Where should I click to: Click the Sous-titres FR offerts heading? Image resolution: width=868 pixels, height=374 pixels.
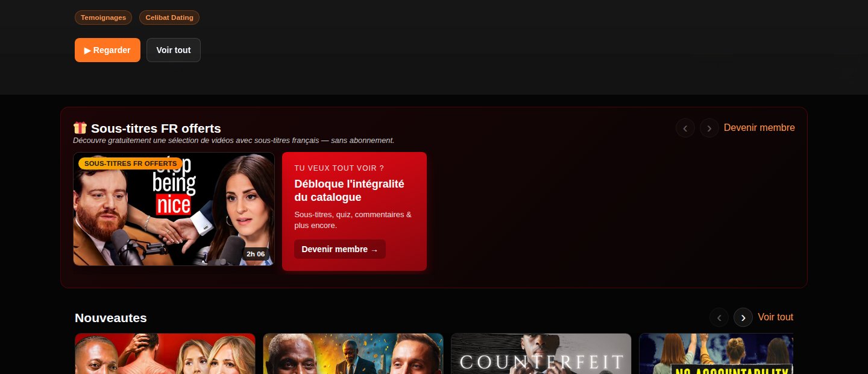(156, 128)
